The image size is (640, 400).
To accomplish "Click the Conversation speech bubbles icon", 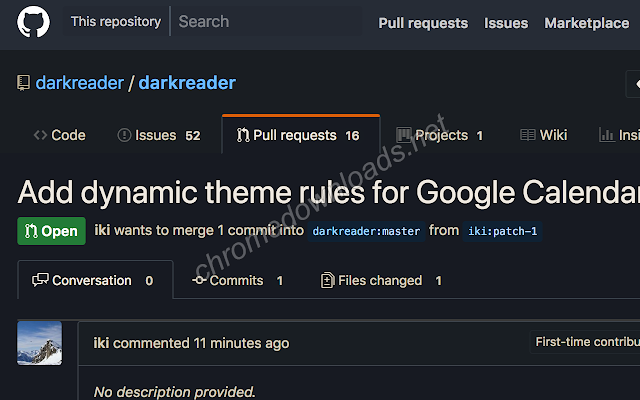I will 40,280.
